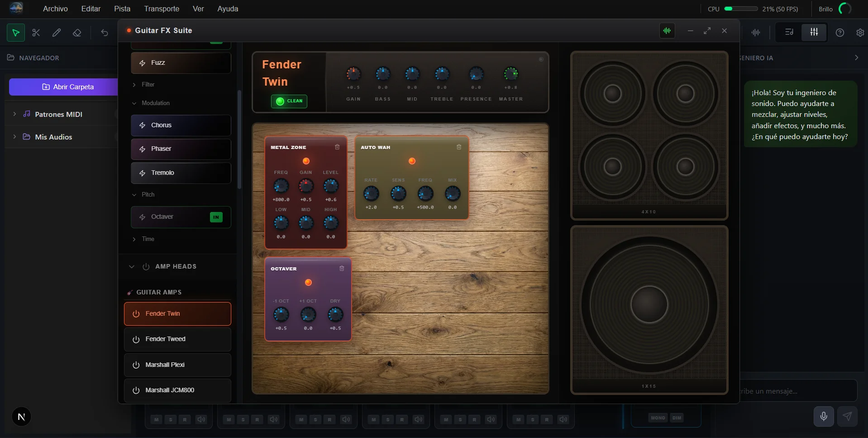The width and height of the screenshot is (868, 438).
Task: Select the pencil draw tool
Action: pyautogui.click(x=57, y=33)
